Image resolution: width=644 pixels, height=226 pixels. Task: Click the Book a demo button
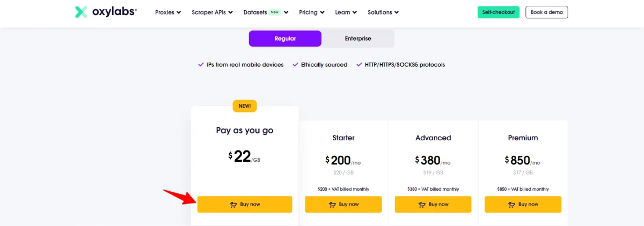pos(546,12)
